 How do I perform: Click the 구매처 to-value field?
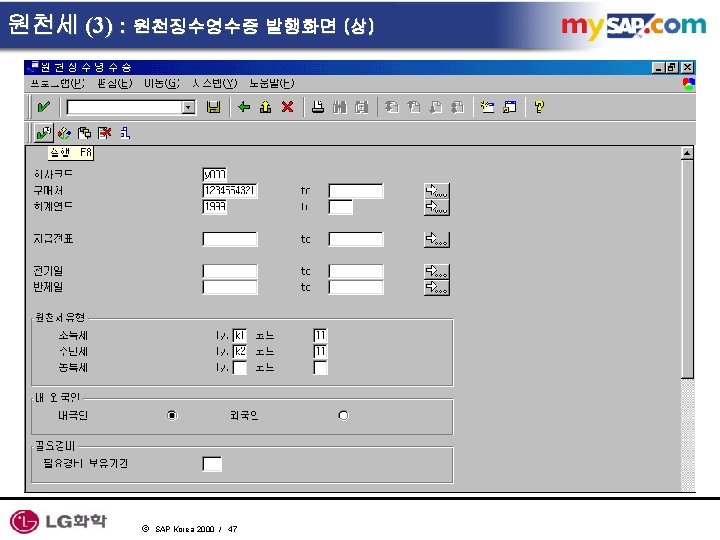(356, 191)
